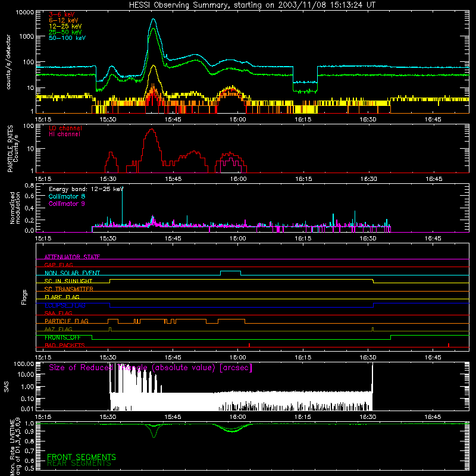The image size is (476, 476).
Task: Select the 3-6 keV legend label
Action: [x=61, y=14]
